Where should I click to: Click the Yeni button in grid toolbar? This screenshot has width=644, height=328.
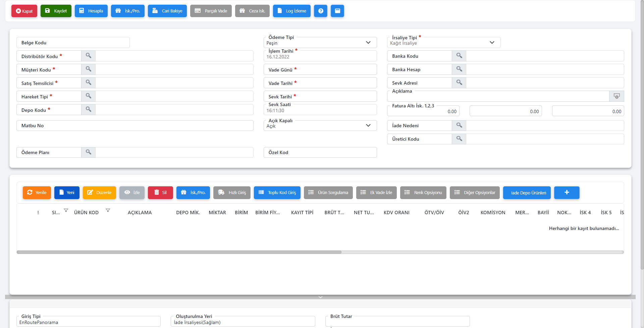pos(67,192)
